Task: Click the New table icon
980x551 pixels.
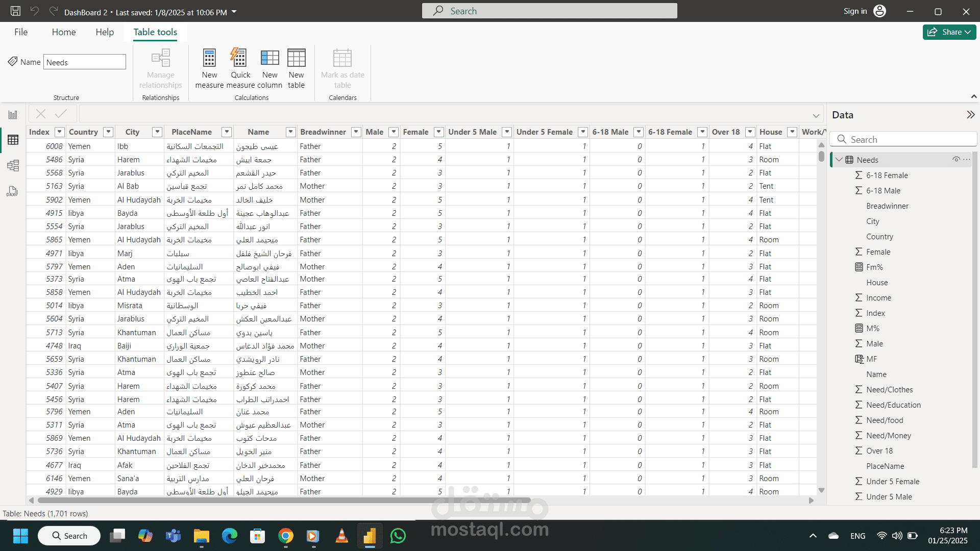Action: [x=296, y=59]
